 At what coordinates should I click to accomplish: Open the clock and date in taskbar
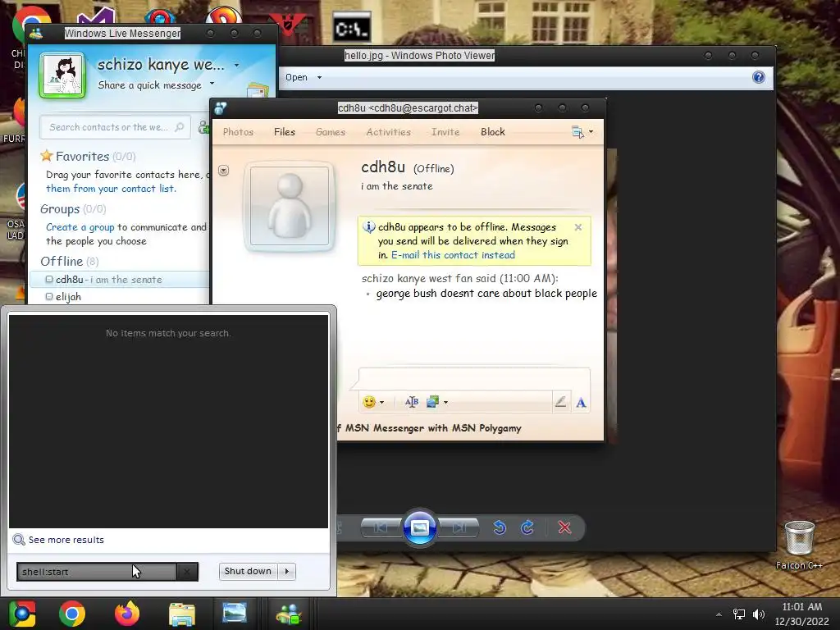click(801, 614)
